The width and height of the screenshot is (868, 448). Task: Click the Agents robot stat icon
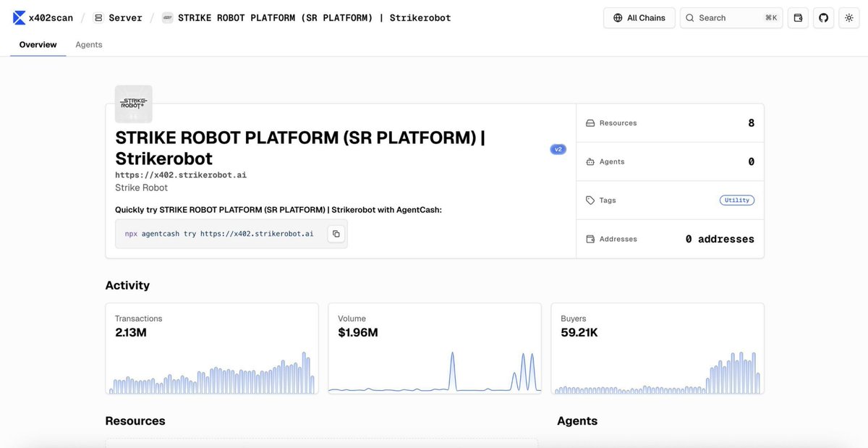tap(590, 161)
